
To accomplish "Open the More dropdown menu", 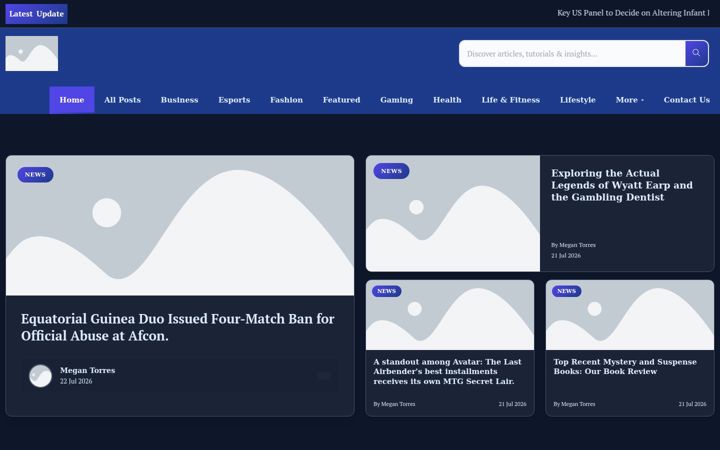I will (630, 100).
